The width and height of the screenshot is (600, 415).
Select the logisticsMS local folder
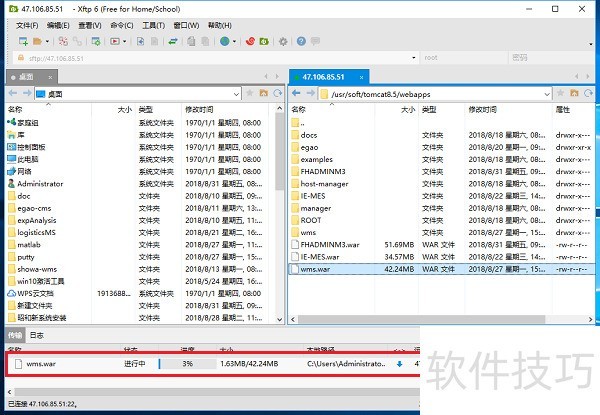pyautogui.click(x=140, y=233)
